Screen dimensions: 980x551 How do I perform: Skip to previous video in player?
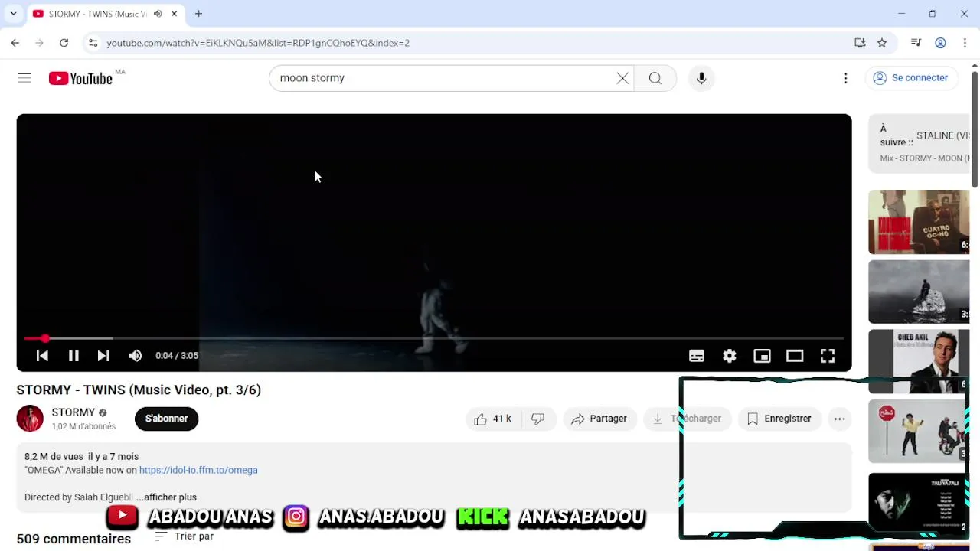tap(42, 356)
